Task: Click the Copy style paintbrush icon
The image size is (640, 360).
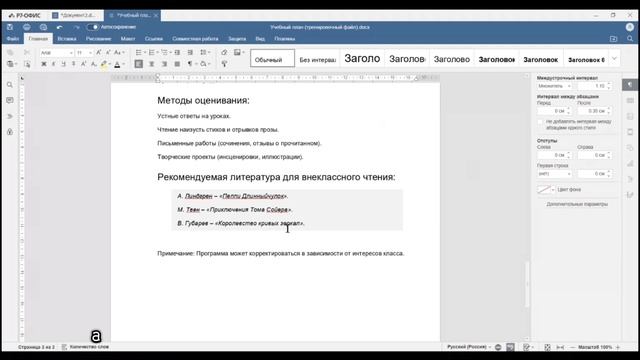Action: [224, 64]
